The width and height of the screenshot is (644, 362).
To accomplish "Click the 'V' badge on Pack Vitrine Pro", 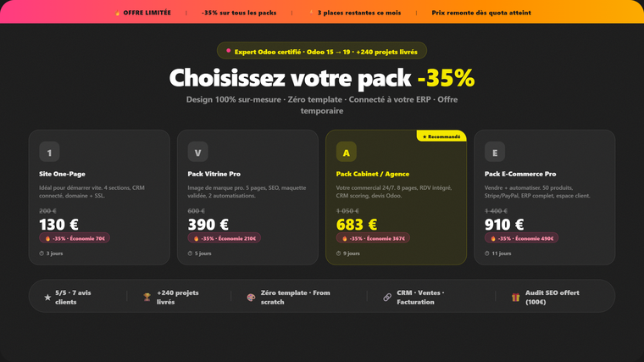I will [x=198, y=153].
